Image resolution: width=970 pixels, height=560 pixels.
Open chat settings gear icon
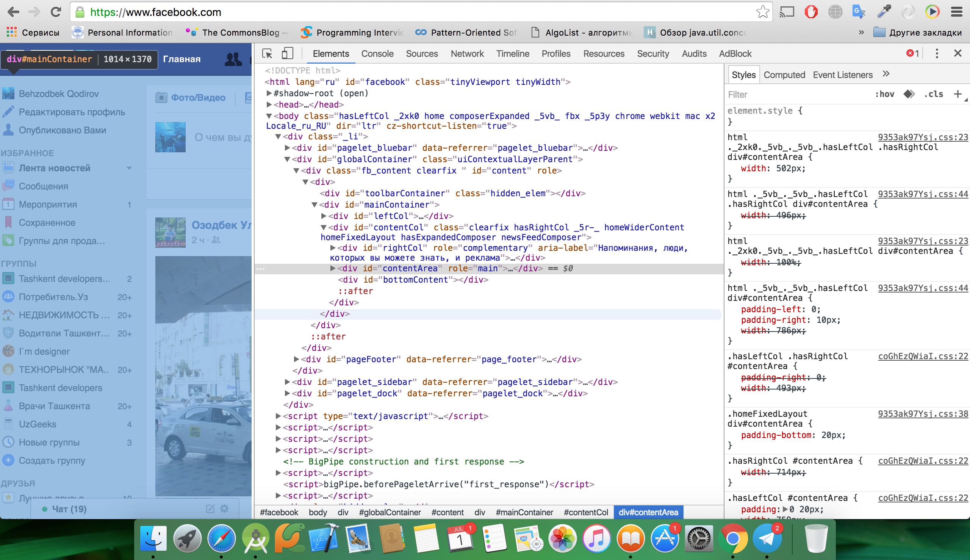(x=224, y=509)
